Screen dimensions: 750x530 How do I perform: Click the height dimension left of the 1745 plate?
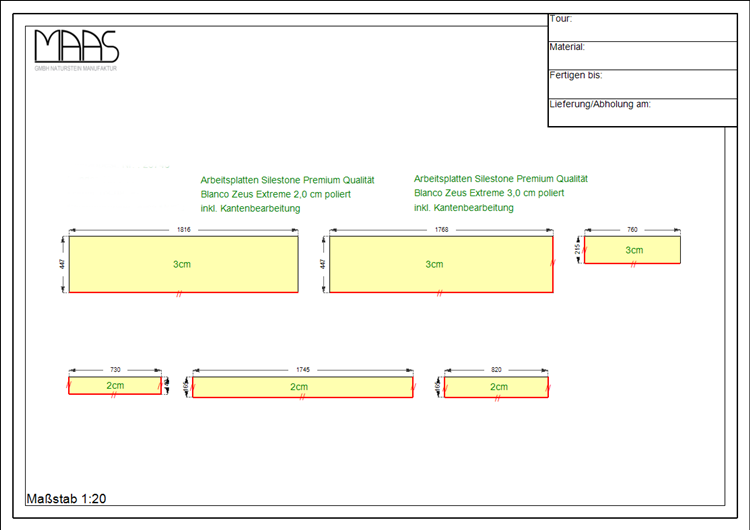(186, 386)
